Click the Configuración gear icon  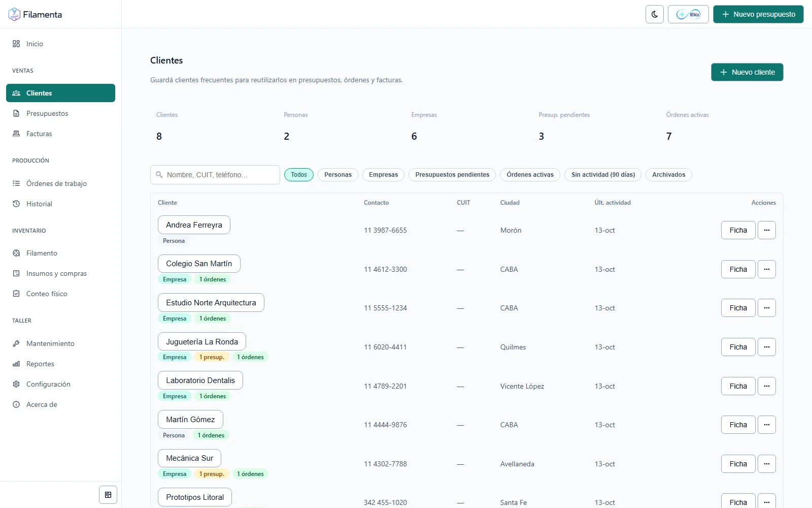[16, 384]
